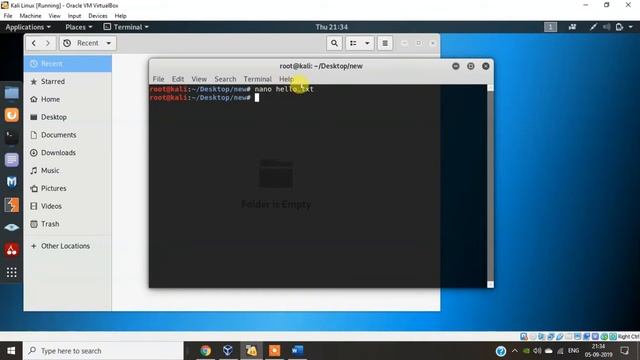640x360 pixels.
Task: Click the terminal vertical scrollbar
Action: (x=490, y=186)
